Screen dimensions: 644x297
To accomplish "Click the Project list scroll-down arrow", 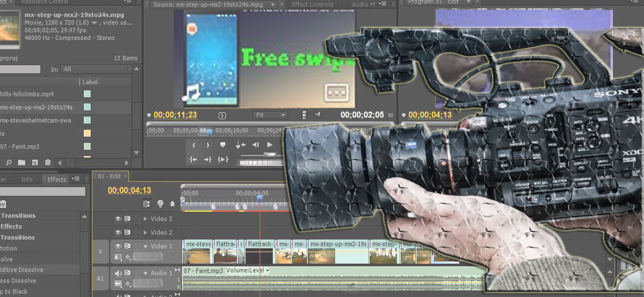I will tap(136, 153).
